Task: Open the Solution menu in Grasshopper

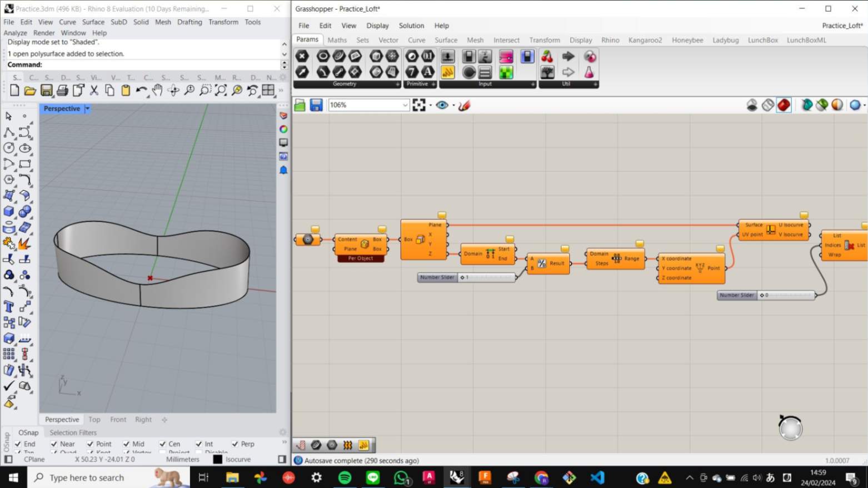Action: coord(411,26)
